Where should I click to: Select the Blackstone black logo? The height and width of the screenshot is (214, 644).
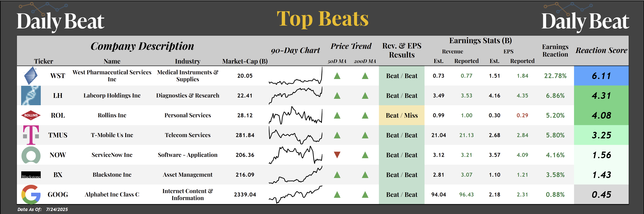(31, 175)
